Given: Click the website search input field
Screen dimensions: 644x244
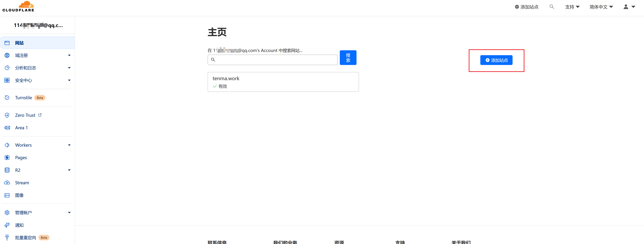Looking at the screenshot, I should (x=275, y=60).
